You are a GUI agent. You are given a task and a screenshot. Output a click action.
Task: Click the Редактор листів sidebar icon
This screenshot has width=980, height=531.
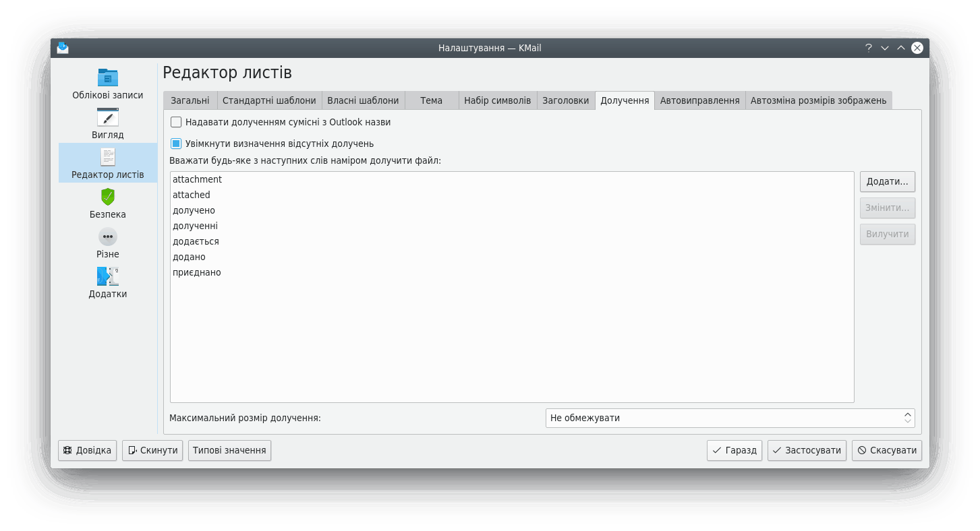click(x=107, y=157)
